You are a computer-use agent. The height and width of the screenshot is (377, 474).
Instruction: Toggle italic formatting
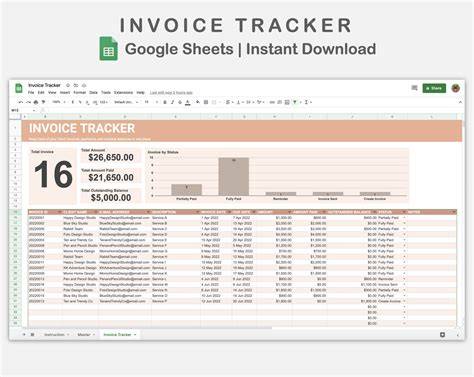pyautogui.click(x=172, y=102)
